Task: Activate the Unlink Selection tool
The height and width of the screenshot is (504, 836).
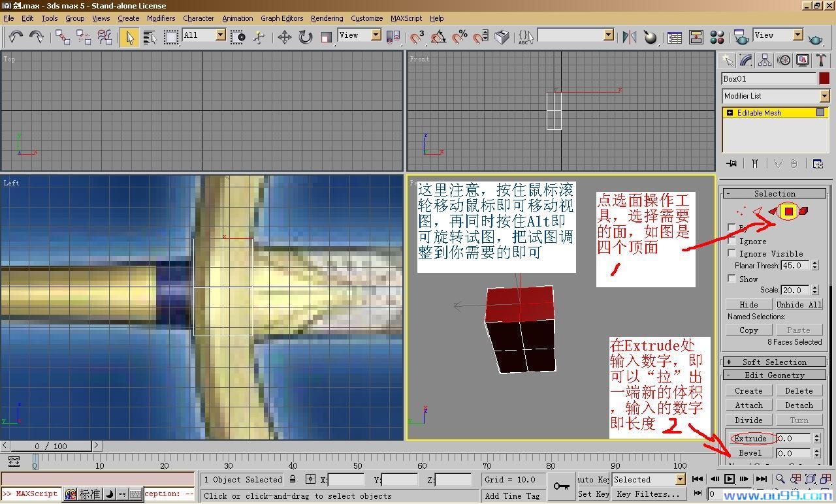Action: pos(84,37)
